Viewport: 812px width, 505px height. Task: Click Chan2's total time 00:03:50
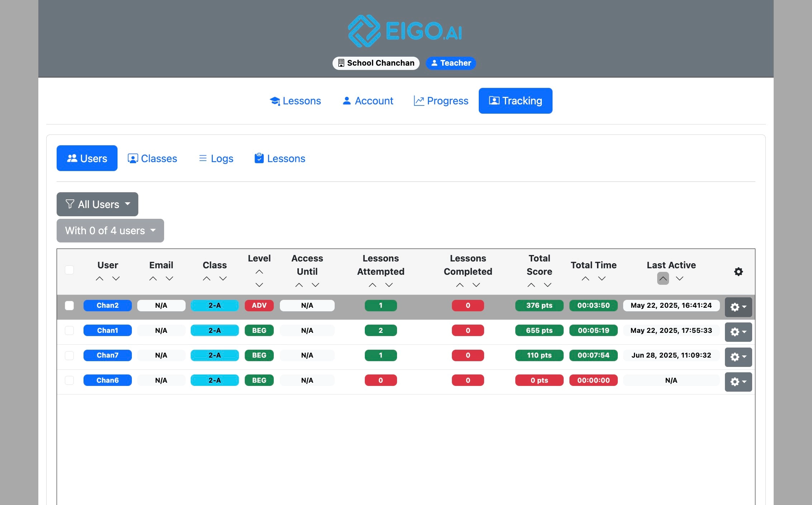coord(593,306)
